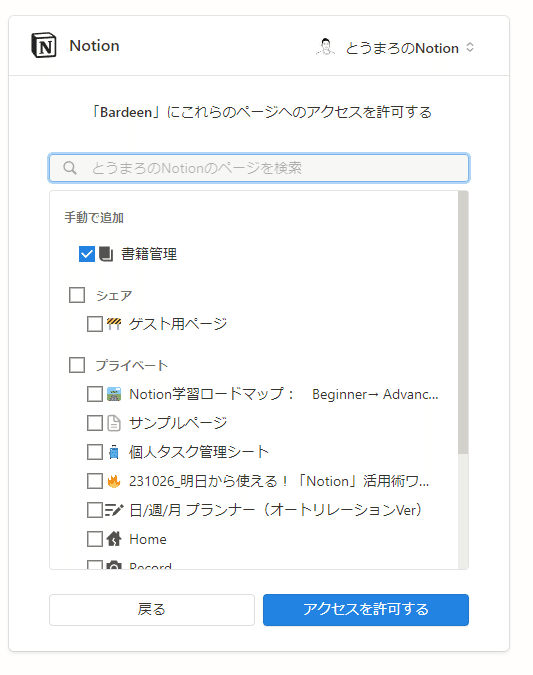Viewport: 533px width, 675px height.
Task: Click the pencil list icon of 日/週/月 プランナー
Action: click(114, 510)
